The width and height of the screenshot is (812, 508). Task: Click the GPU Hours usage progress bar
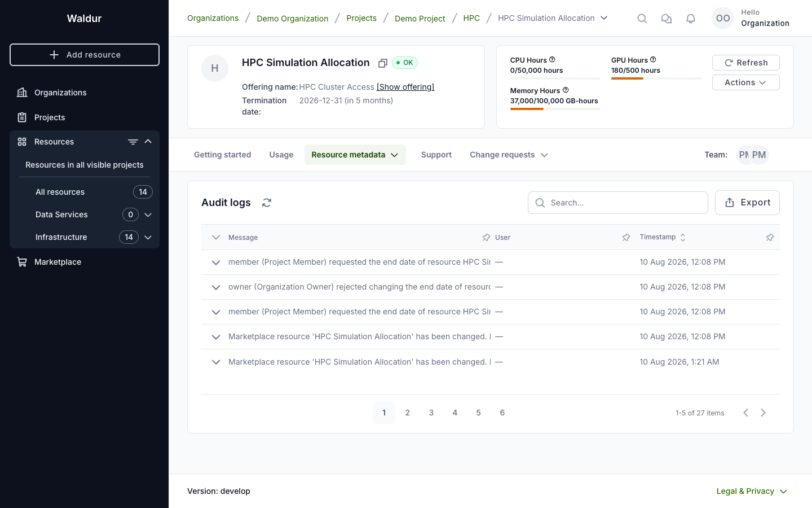(656, 78)
